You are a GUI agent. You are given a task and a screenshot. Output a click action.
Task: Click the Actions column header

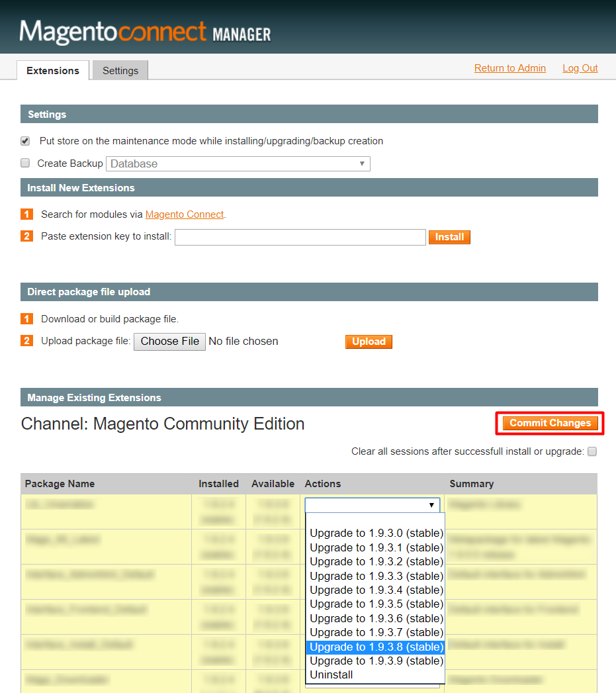[323, 483]
